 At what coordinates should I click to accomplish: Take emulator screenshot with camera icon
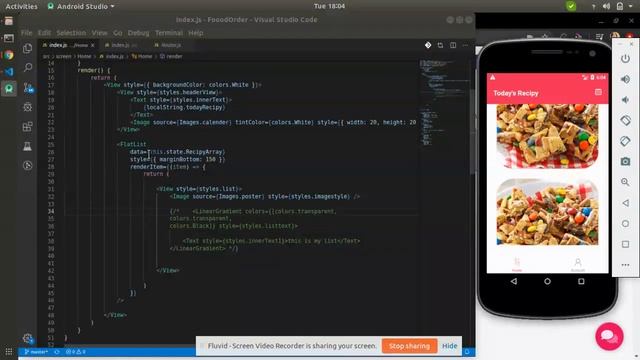(625, 162)
